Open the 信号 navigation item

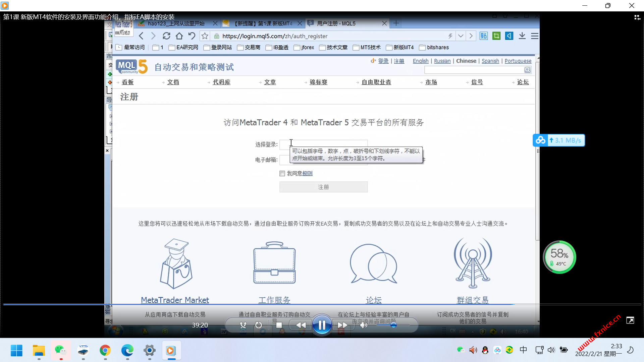tap(477, 82)
